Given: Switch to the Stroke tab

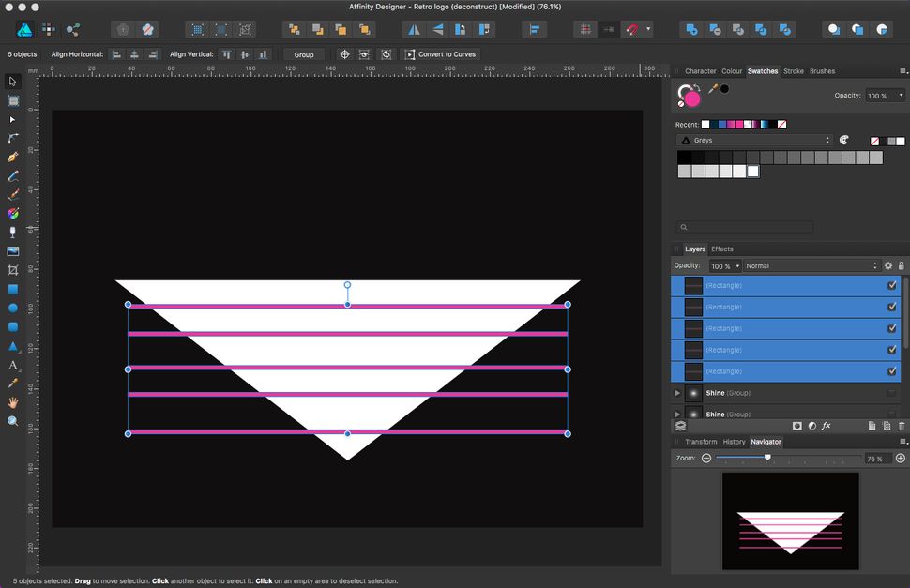Looking at the screenshot, I should pyautogui.click(x=796, y=70).
